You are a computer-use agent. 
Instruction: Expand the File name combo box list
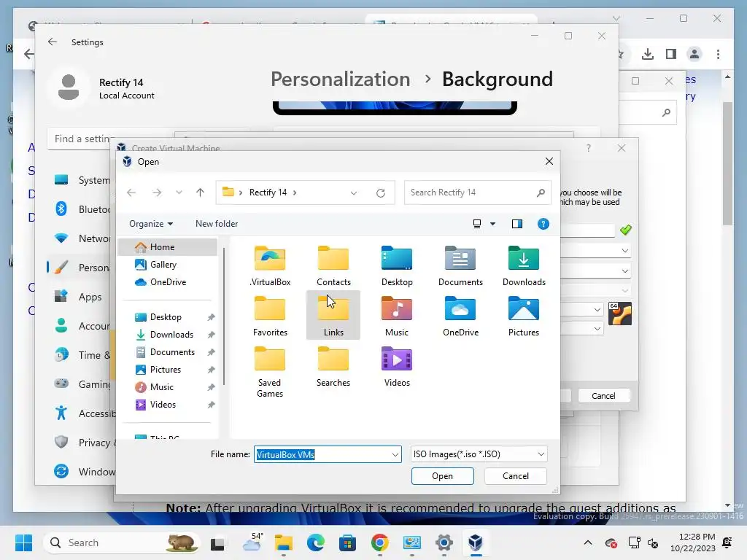[395, 455]
